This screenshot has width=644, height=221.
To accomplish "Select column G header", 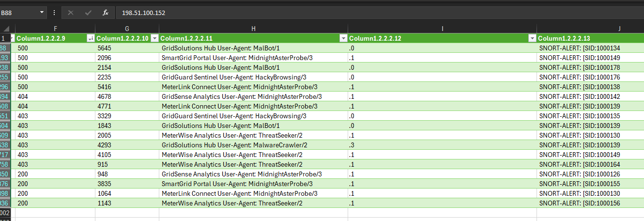I will tap(127, 29).
